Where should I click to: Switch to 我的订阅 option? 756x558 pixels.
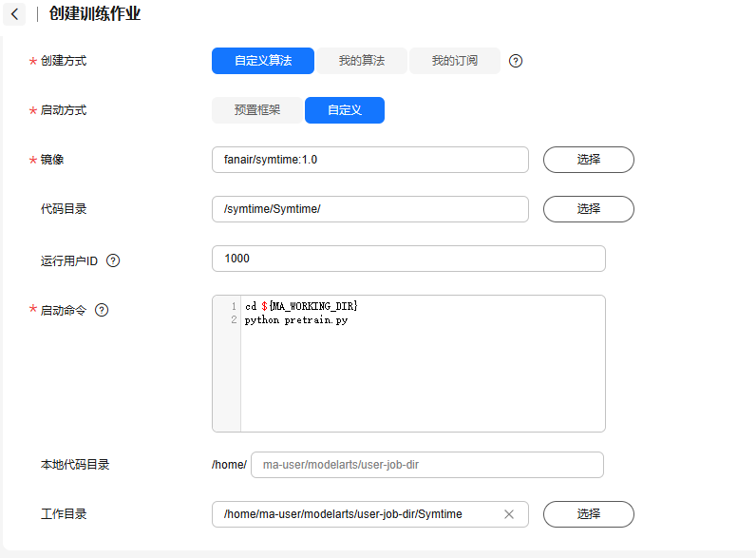click(454, 61)
